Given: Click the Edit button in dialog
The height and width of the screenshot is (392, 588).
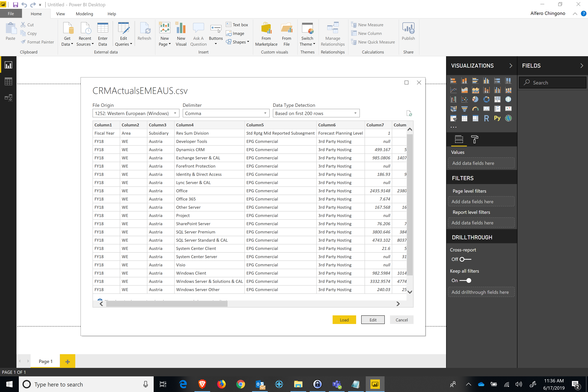Looking at the screenshot, I should tap(373, 320).
